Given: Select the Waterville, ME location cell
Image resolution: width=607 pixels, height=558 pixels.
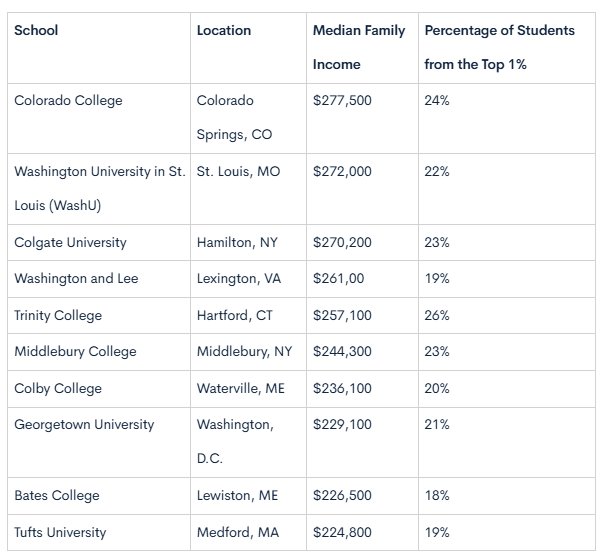Looking at the screenshot, I should tap(241, 388).
